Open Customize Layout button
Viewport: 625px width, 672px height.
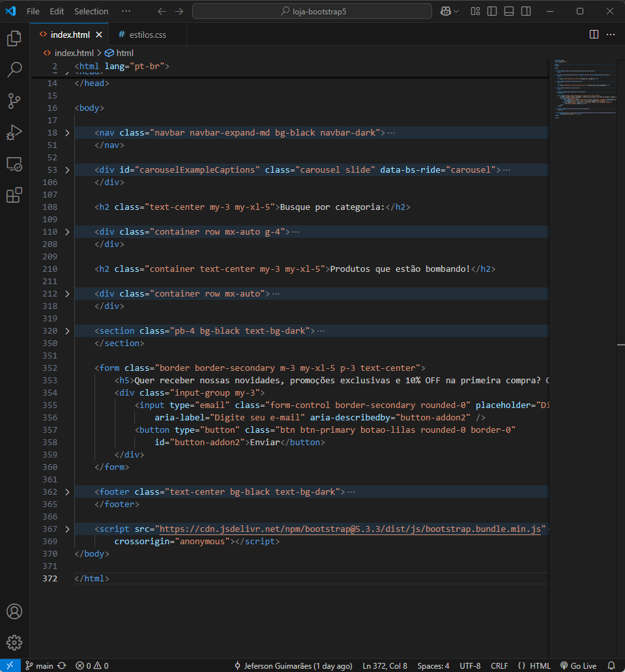475,12
